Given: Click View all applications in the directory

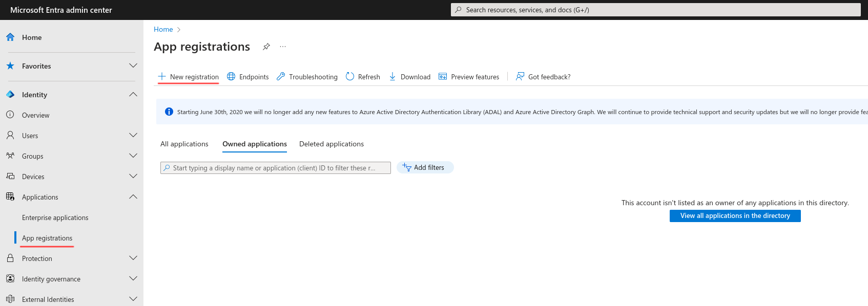Looking at the screenshot, I should pos(735,216).
